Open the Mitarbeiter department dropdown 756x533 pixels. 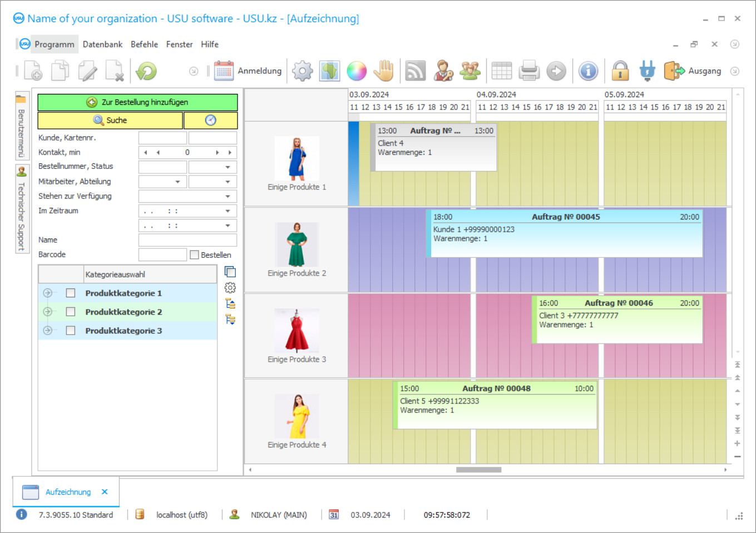point(228,181)
